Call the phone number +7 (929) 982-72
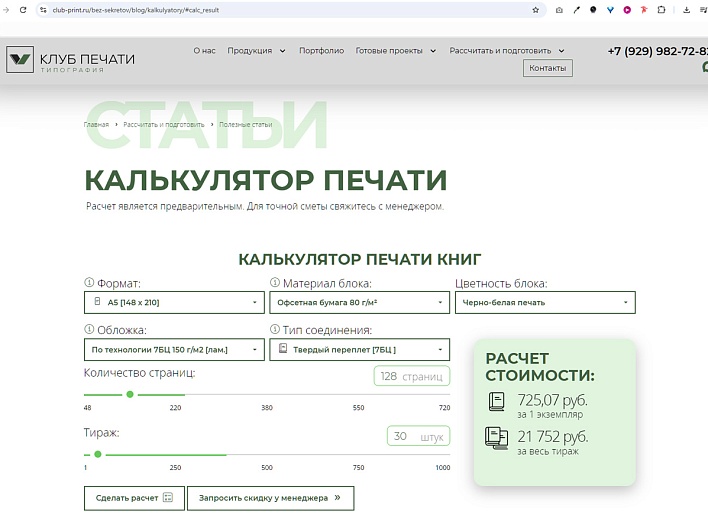The height and width of the screenshot is (518, 708). [x=657, y=51]
